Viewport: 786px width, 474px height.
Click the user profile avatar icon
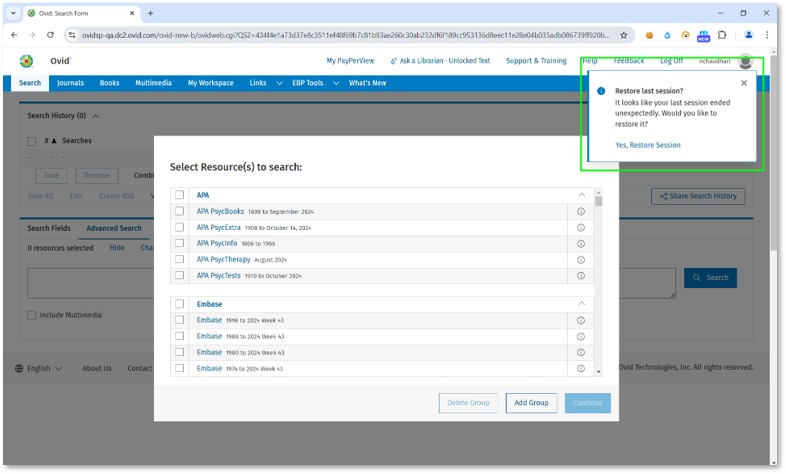click(x=745, y=61)
